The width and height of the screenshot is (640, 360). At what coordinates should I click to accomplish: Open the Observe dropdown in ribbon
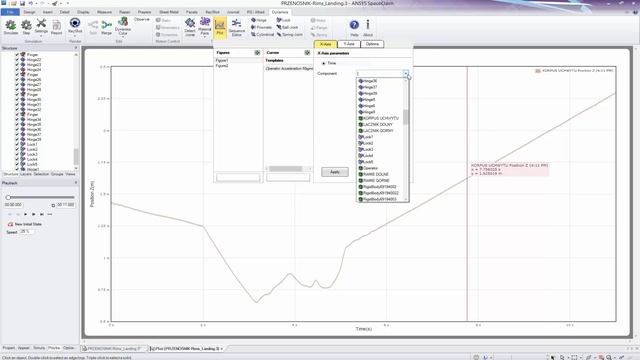pos(142,19)
